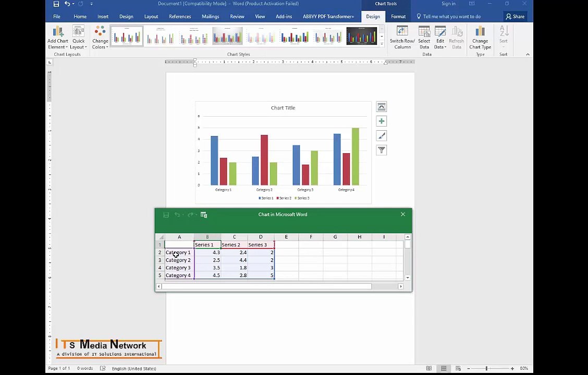Choose the gray-background chart style thumbnail
The height and width of the screenshot is (375, 588).
tap(227, 36)
